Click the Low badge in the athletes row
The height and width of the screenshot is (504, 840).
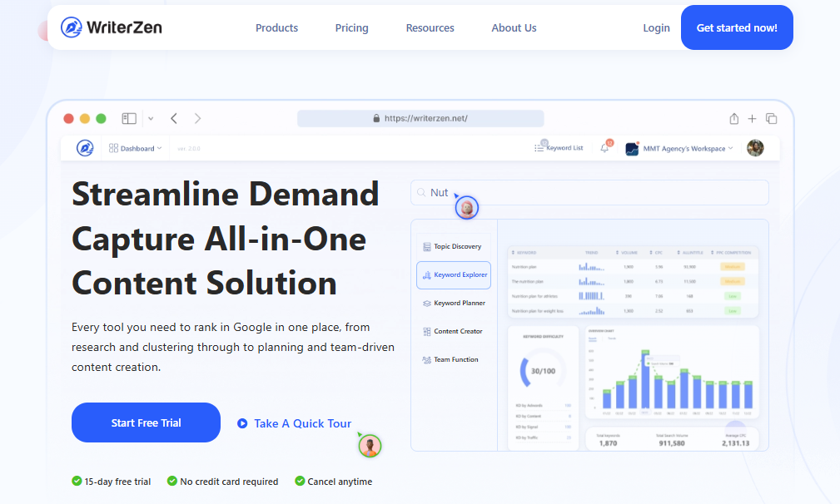[733, 296]
